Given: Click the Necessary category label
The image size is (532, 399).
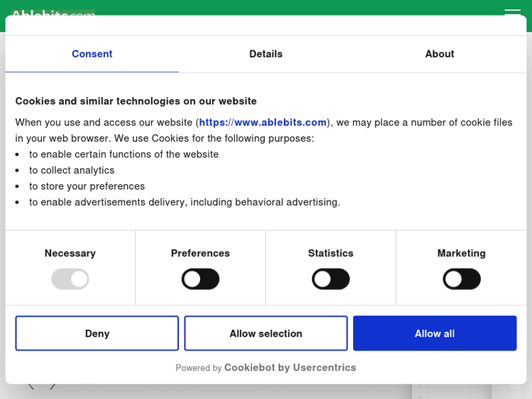Looking at the screenshot, I should [x=70, y=253].
